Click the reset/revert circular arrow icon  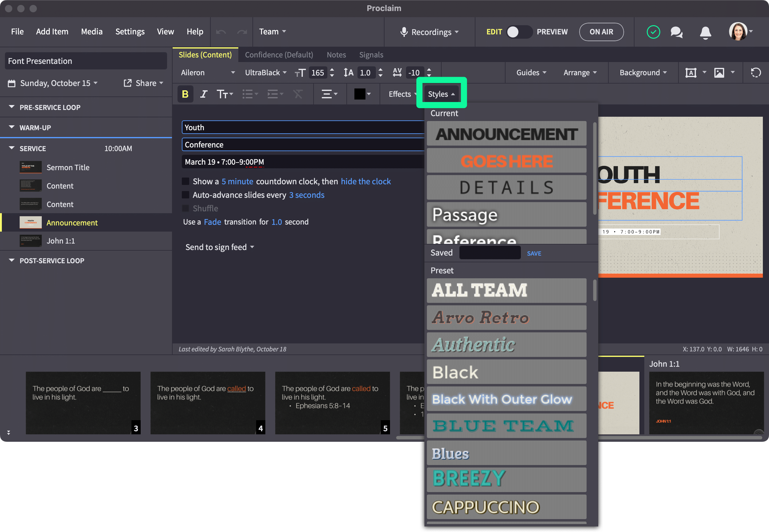coord(756,73)
